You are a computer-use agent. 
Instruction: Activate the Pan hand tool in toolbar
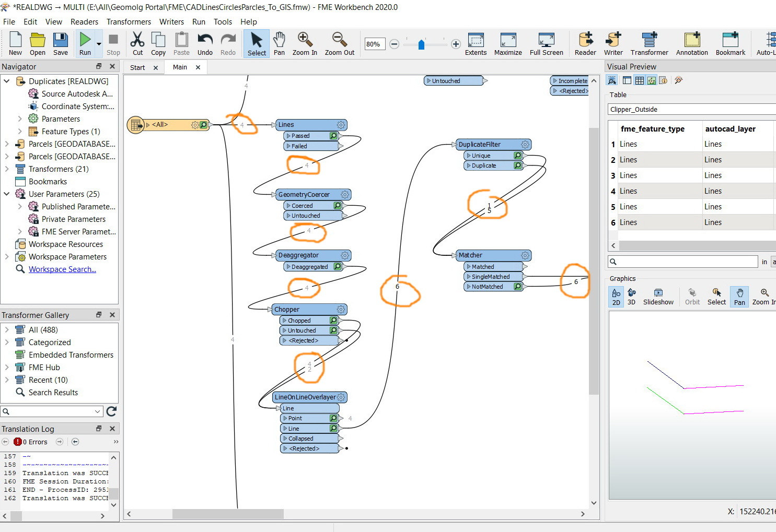click(280, 44)
